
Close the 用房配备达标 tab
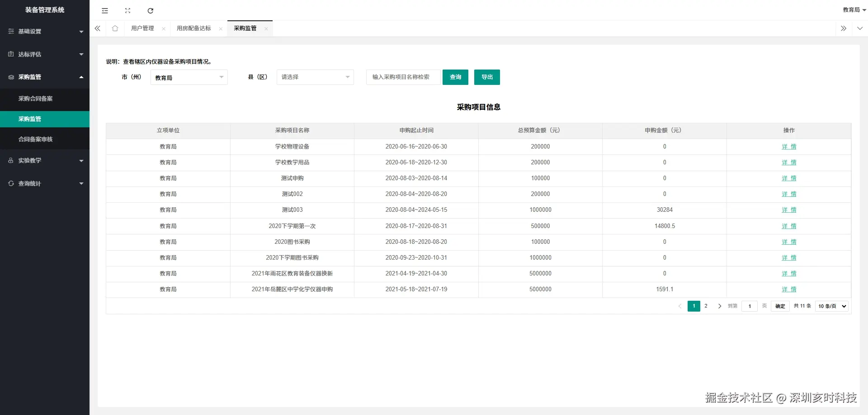coord(221,29)
